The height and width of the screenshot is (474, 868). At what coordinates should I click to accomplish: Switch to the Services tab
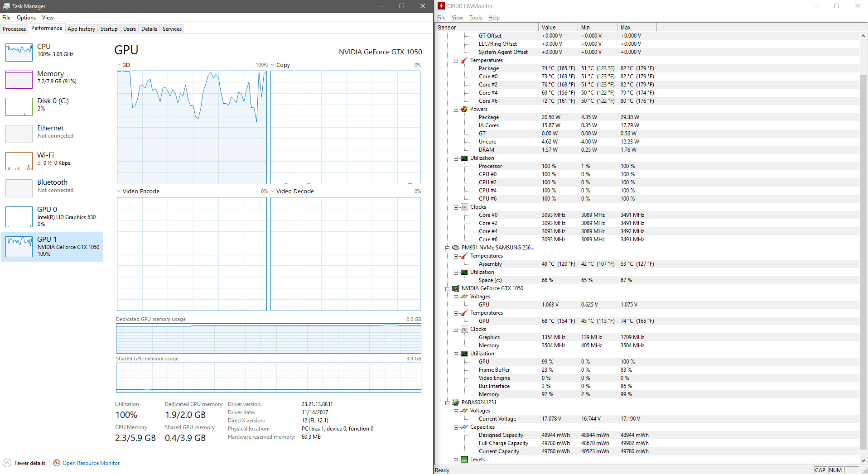pyautogui.click(x=172, y=29)
